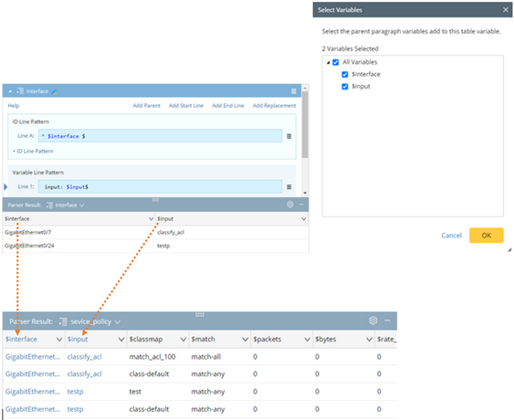This screenshot has height=420, width=514.
Task: Uncheck the All Variables checkbox
Action: [x=336, y=62]
